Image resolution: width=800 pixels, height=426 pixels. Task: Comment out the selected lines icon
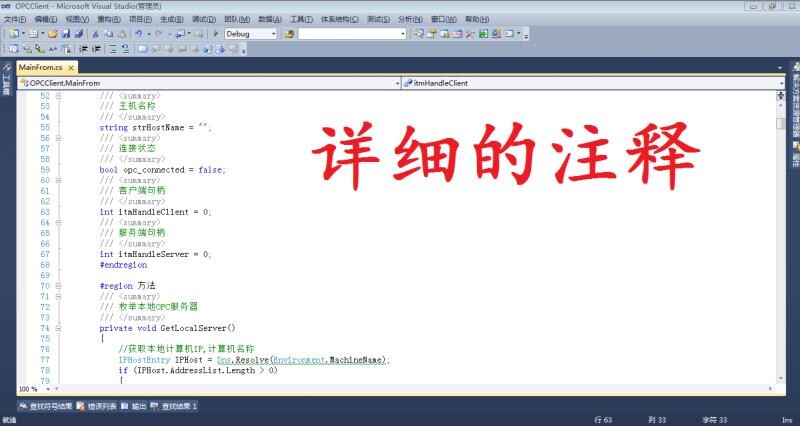(112, 49)
